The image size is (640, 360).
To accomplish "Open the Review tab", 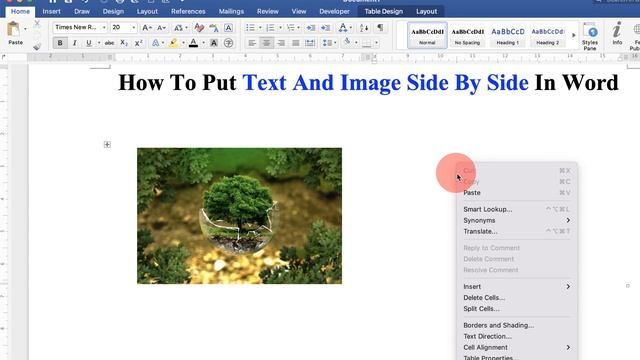I will pyautogui.click(x=268, y=11).
